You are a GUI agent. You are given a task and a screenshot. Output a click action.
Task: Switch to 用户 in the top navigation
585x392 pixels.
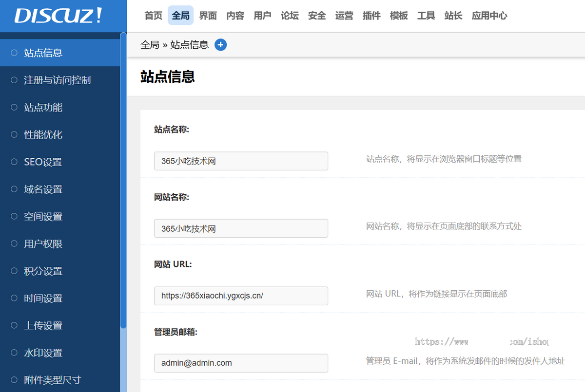tap(263, 16)
